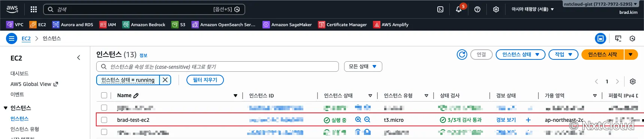Open the IAM shortcut in favorites bar
Viewport: 644px width, 139px height.
[x=108, y=25]
